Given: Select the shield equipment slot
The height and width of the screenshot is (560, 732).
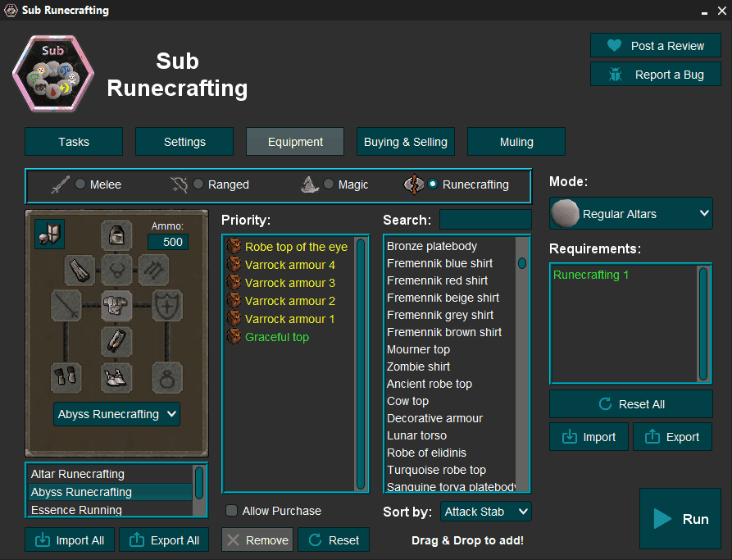Looking at the screenshot, I should tap(166, 306).
